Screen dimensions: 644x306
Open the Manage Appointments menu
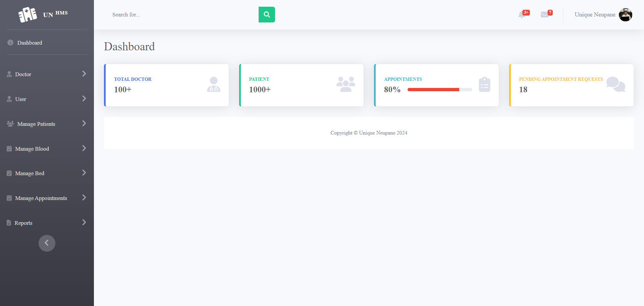click(84, 198)
